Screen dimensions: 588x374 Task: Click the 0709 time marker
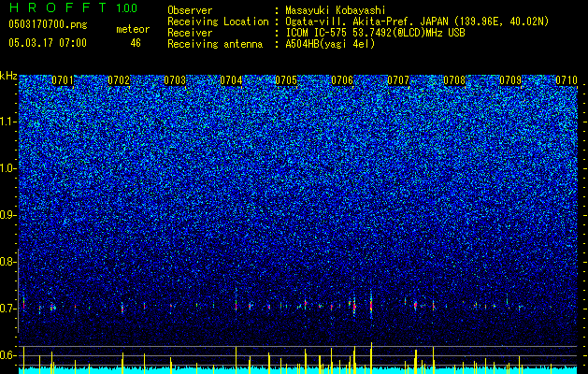pos(510,80)
